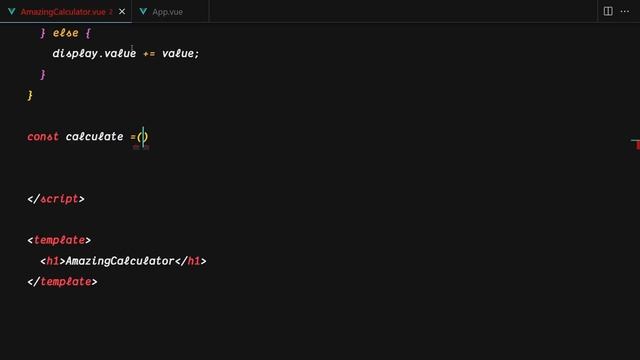Screen dimensions: 640x360
Task: Click the opening '<template>' tag
Action: 59,240
